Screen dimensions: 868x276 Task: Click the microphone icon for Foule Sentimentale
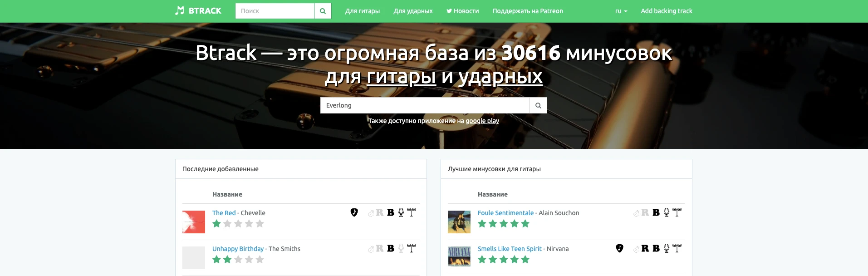pos(667,212)
